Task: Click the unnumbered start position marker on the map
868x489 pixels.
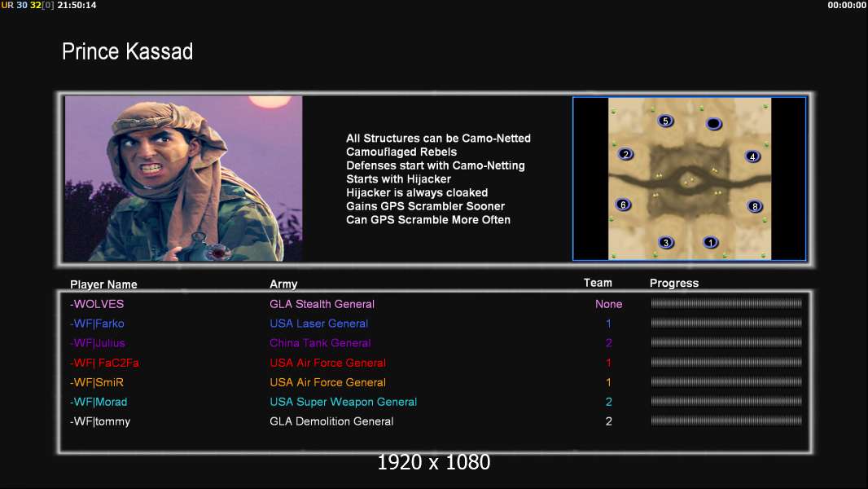Action: pos(713,124)
